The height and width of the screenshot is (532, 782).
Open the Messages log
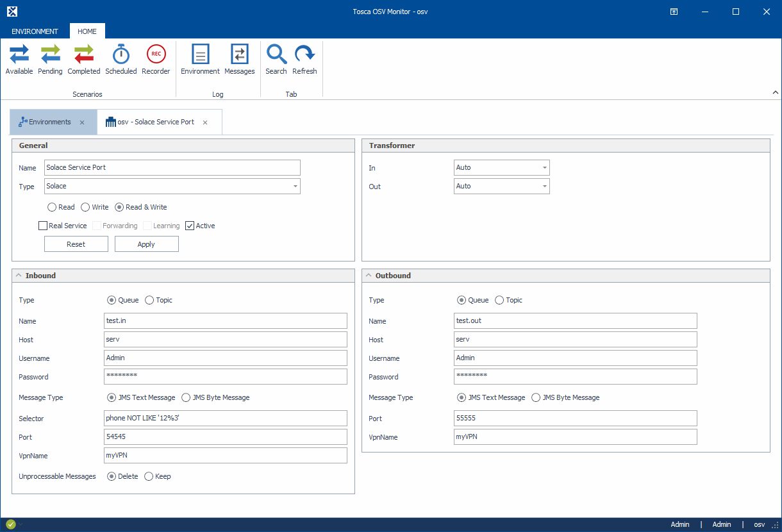pyautogui.click(x=240, y=60)
